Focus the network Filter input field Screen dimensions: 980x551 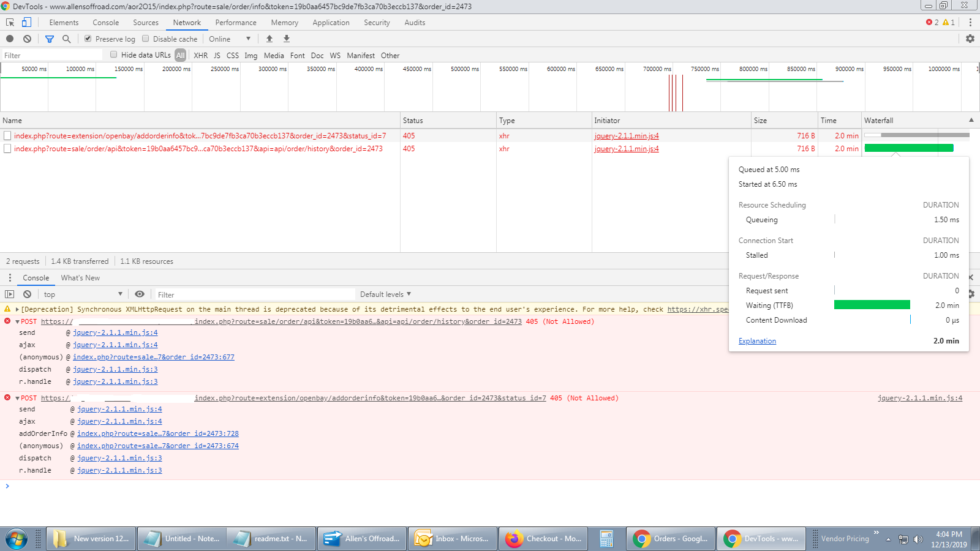click(x=51, y=55)
